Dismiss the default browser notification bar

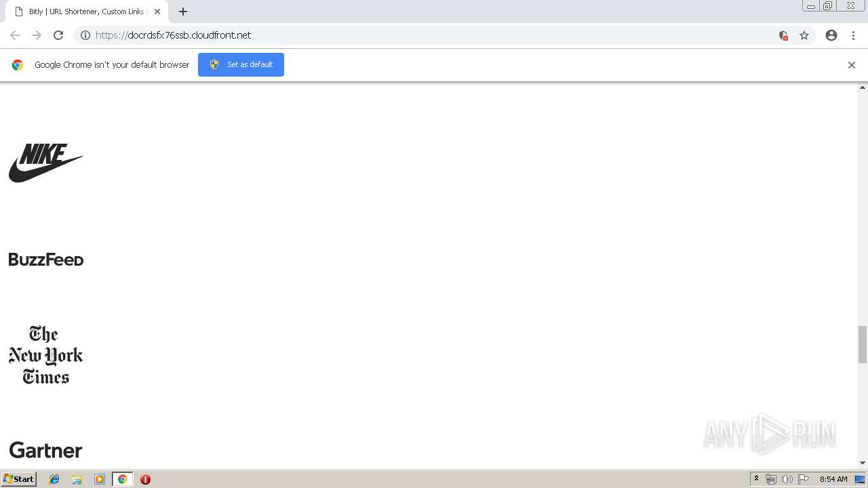click(852, 65)
